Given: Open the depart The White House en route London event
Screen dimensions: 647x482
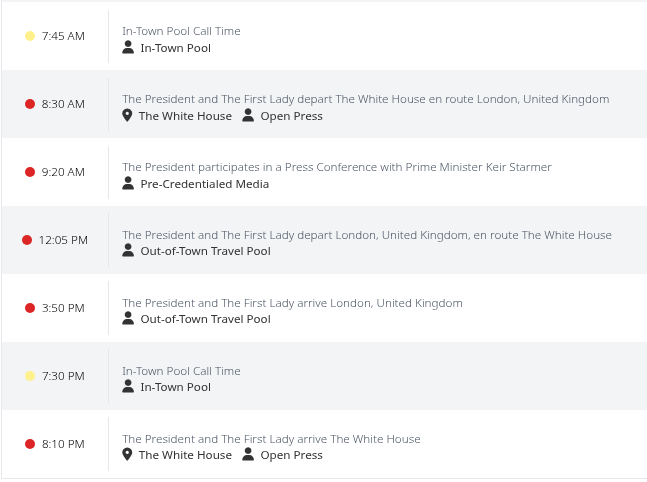Looking at the screenshot, I should tap(366, 99).
